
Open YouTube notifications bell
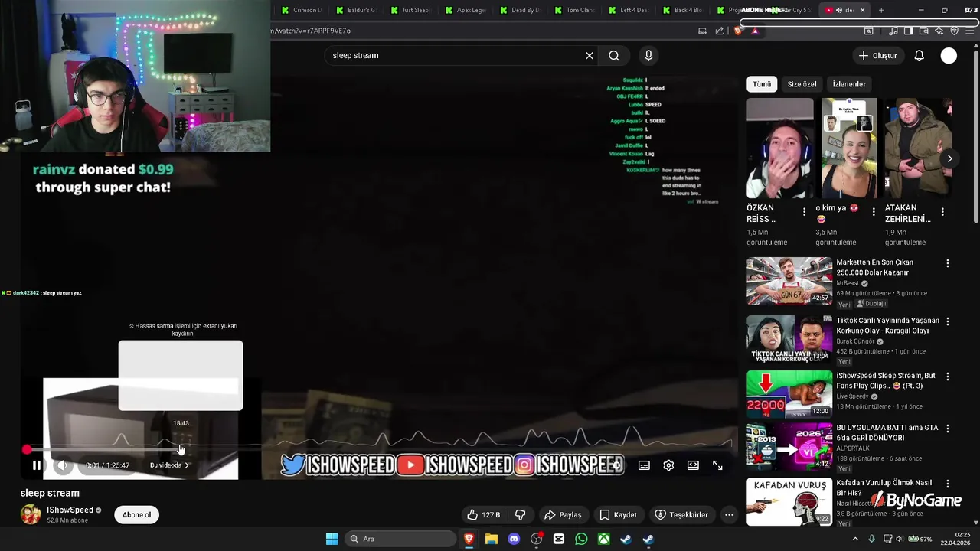pyautogui.click(x=920, y=56)
